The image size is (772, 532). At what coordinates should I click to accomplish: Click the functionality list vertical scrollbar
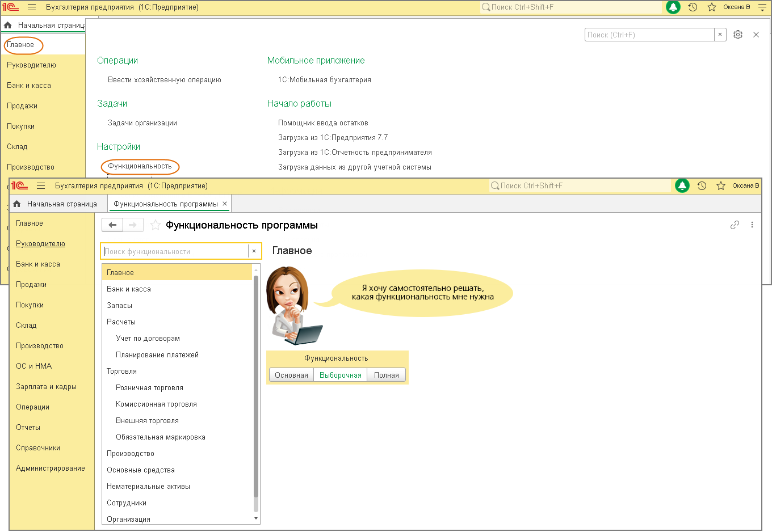tap(256, 386)
